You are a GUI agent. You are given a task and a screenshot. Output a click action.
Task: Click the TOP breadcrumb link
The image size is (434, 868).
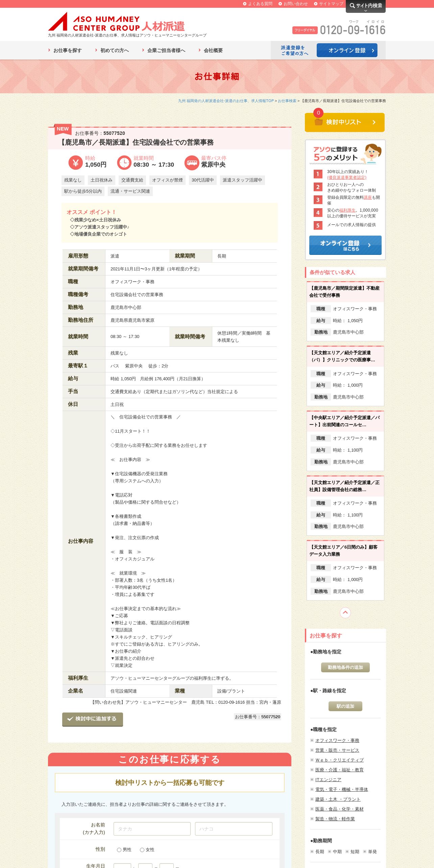tap(226, 101)
